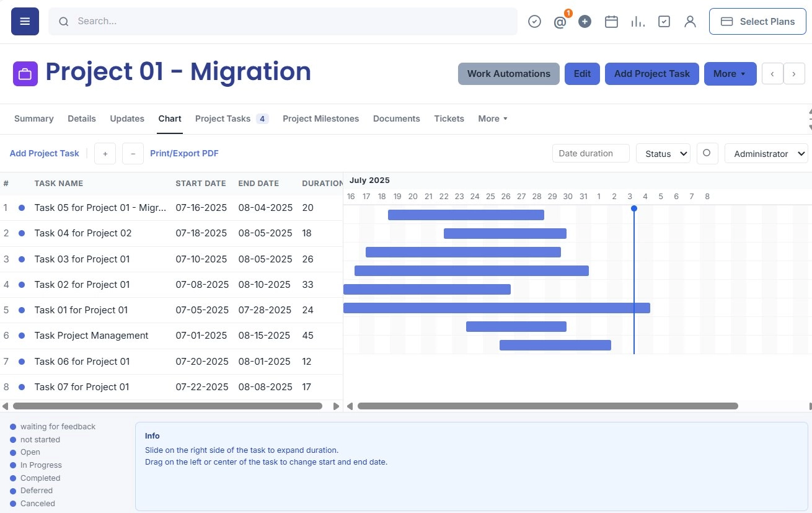Click the Date duration input field
The height and width of the screenshot is (513, 812).
tap(591, 154)
